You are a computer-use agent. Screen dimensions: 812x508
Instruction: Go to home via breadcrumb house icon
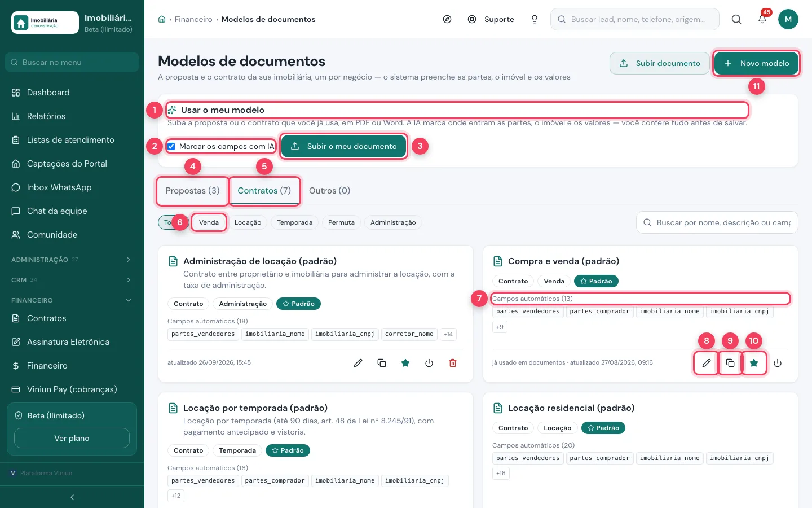(x=162, y=19)
